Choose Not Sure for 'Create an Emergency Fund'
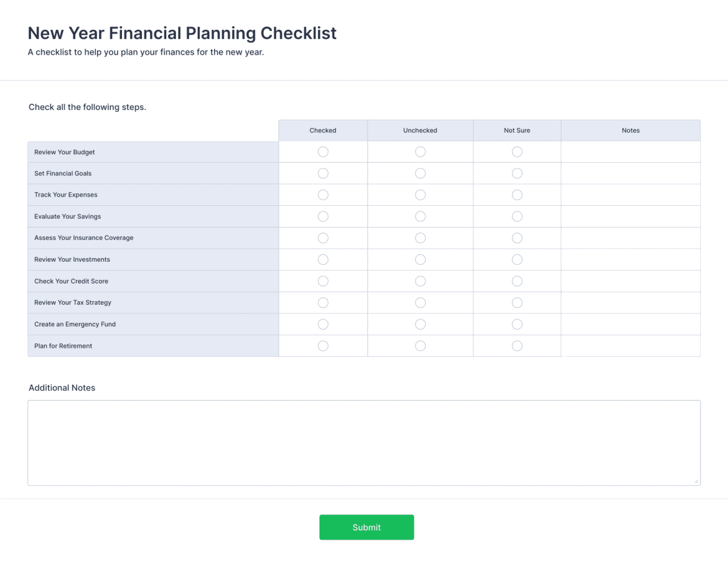The width and height of the screenshot is (728, 561). click(517, 324)
